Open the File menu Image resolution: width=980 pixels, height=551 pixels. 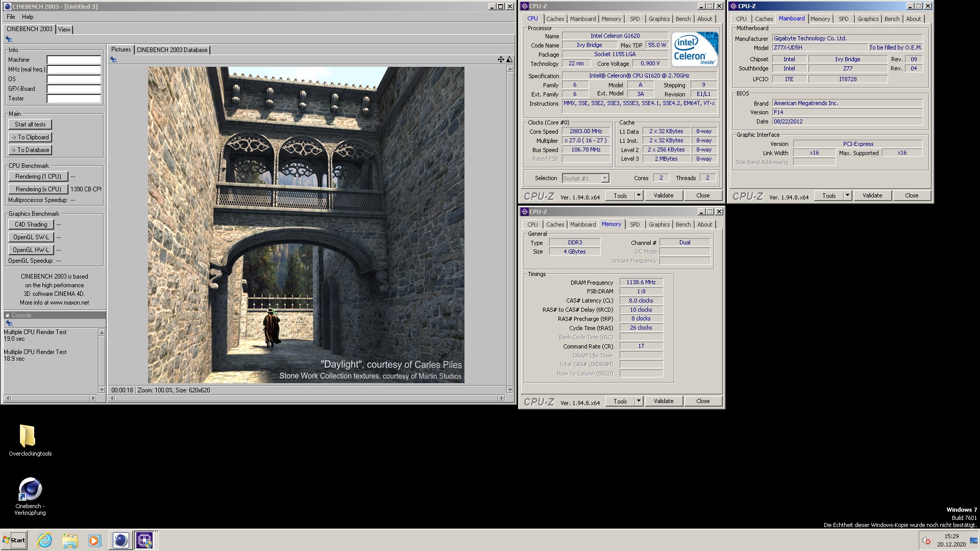pyautogui.click(x=11, y=17)
